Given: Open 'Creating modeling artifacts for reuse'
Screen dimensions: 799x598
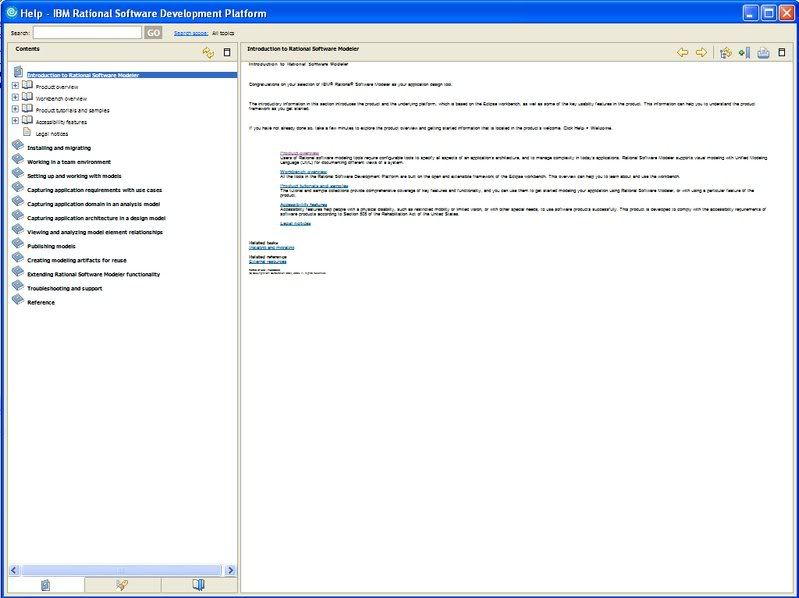Looking at the screenshot, I should click(x=76, y=260).
